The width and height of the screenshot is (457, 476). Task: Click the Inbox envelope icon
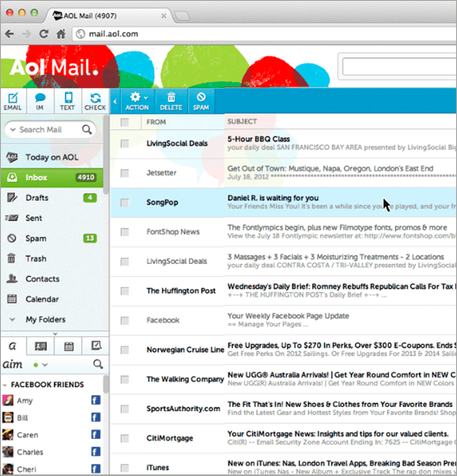(12, 178)
